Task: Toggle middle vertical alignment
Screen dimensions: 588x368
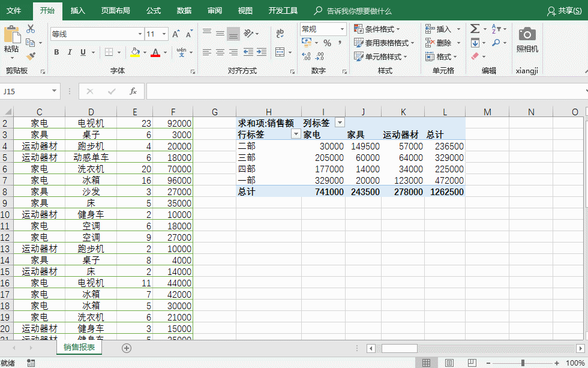Action: click(x=220, y=34)
